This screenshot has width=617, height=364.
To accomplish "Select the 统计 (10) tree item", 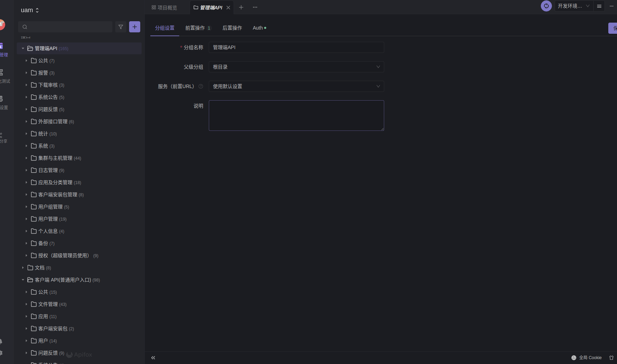I will [x=79, y=134].
